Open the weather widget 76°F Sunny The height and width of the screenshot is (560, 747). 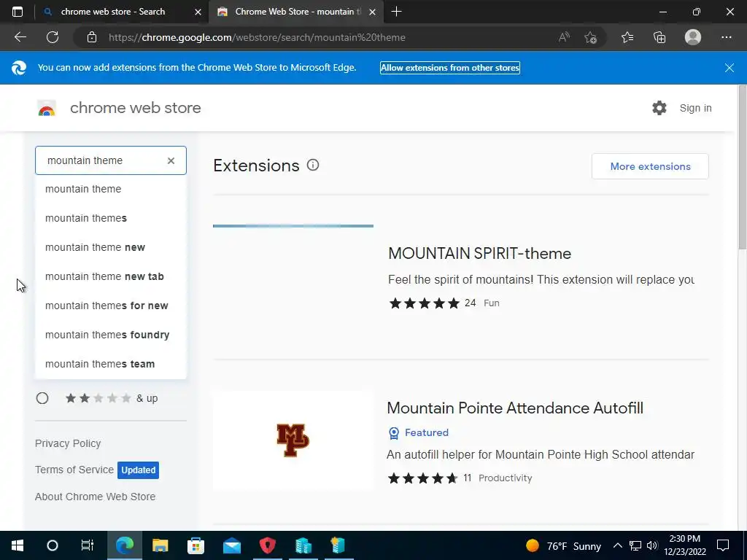pos(563,545)
